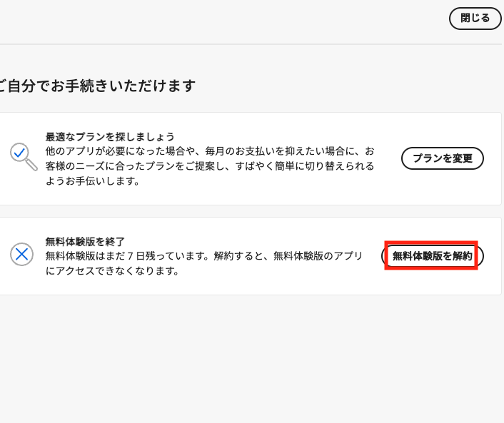This screenshot has width=504, height=423.
Task: Click the 最適なプランを探しましょう title
Action: 110,136
